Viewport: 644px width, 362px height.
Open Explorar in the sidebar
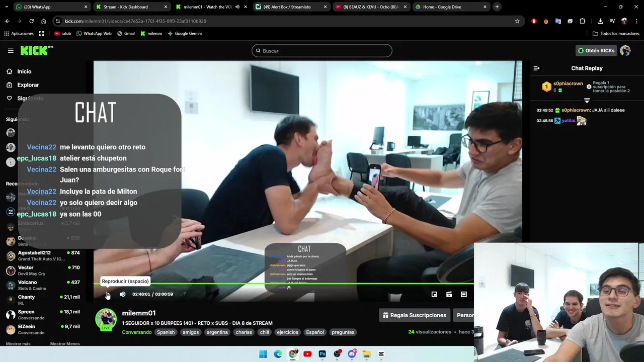[28, 85]
